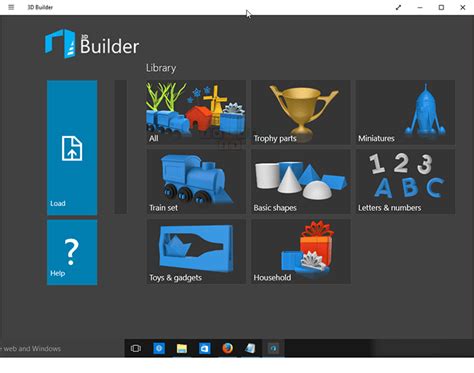Click the Library heading text
The width and height of the screenshot is (474, 373).
[161, 68]
